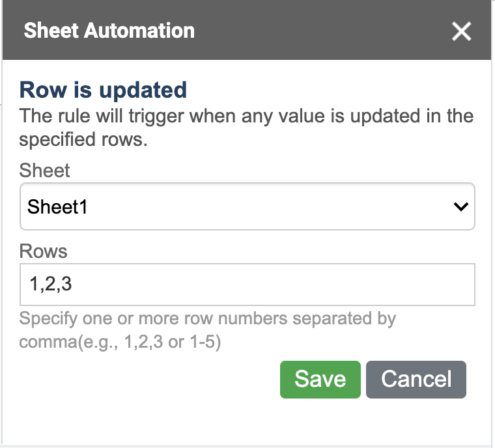
Task: Click the gray dialog header bar
Action: [x=247, y=30]
